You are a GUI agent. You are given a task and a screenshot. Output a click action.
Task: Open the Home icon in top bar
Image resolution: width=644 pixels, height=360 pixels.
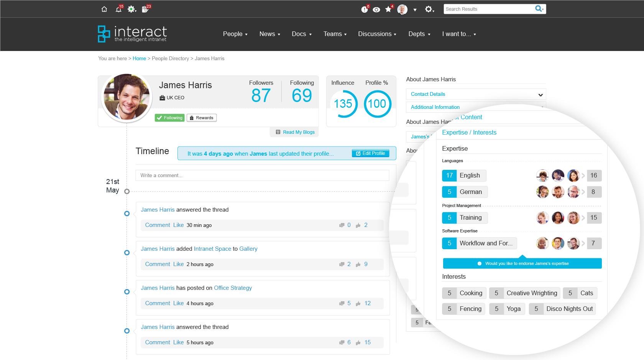point(104,9)
